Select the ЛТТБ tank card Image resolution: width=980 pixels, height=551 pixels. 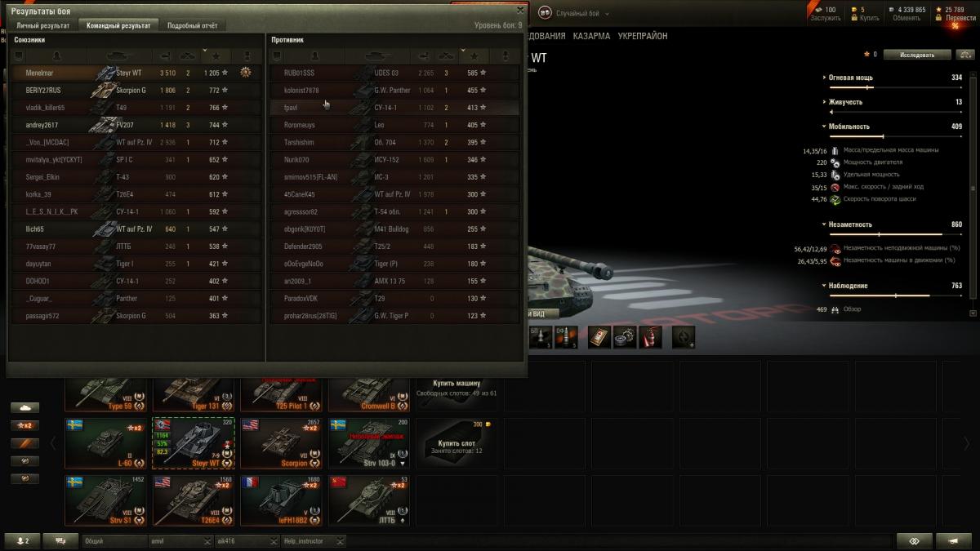(368, 500)
